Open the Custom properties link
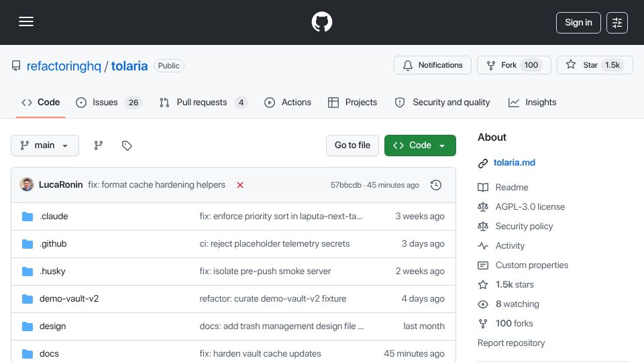This screenshot has height=362, width=644. [532, 265]
